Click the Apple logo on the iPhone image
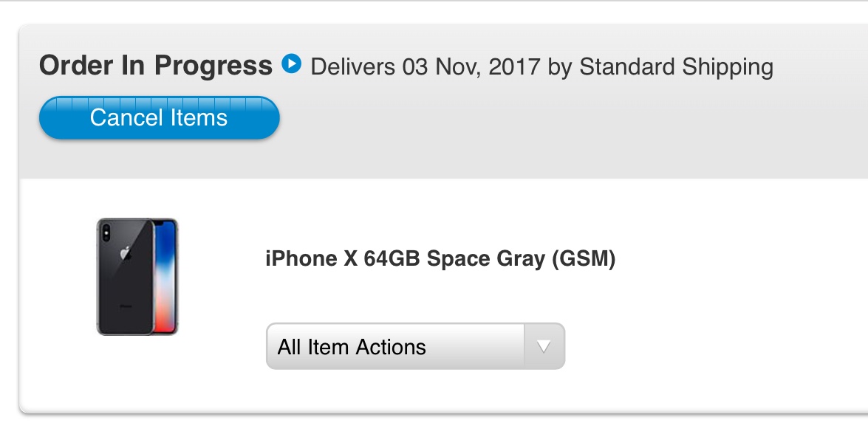This screenshot has height=437, width=868. pyautogui.click(x=126, y=252)
